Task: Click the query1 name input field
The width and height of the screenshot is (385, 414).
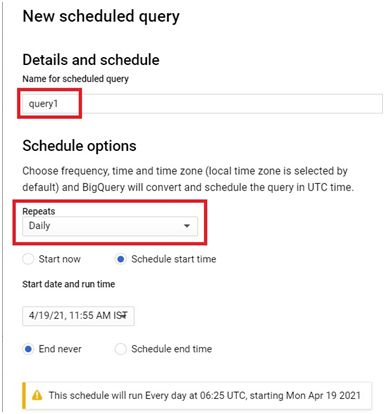Action: (202, 104)
